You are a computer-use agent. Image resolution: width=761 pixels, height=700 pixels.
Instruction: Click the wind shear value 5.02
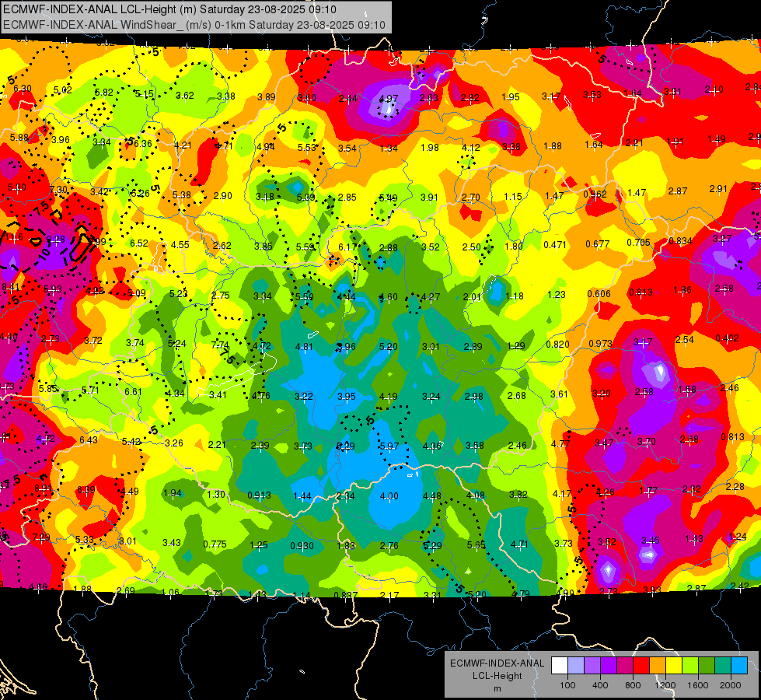point(63,90)
